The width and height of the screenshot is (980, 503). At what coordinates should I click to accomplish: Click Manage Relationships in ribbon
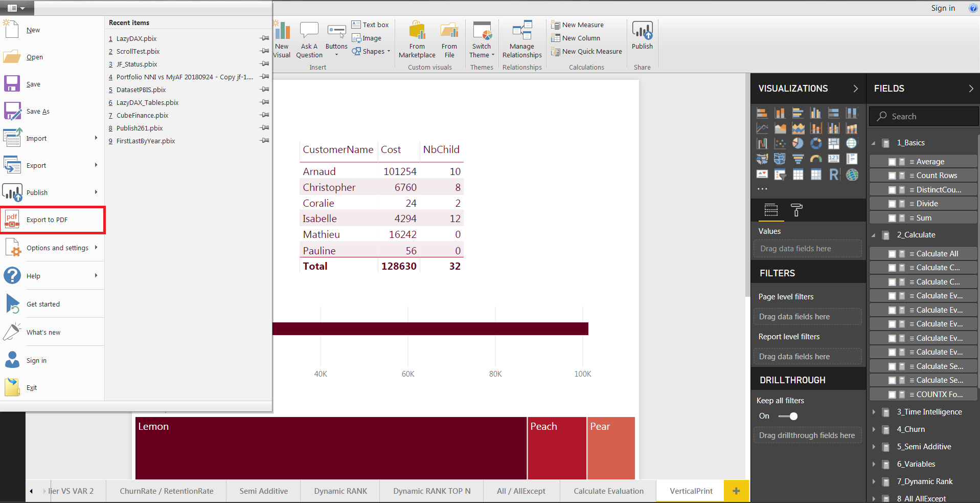tap(522, 40)
